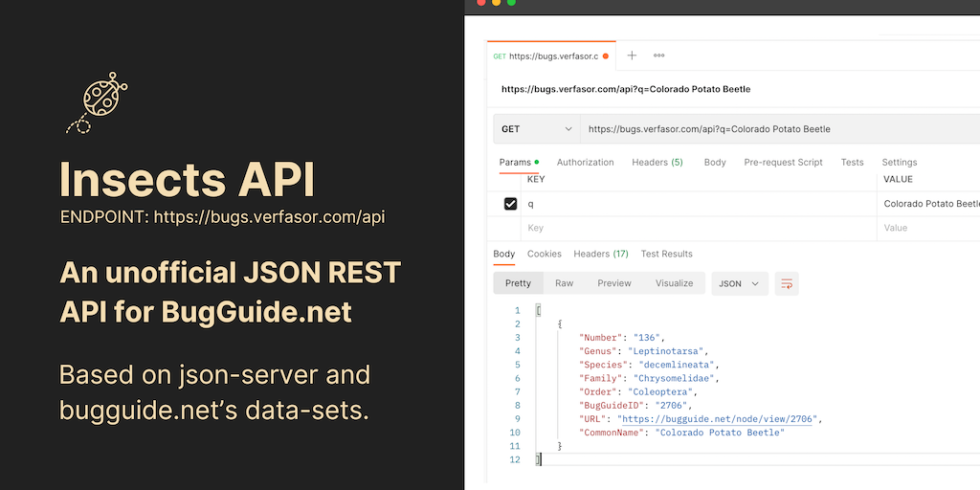Image resolution: width=980 pixels, height=490 pixels.
Task: Switch to the Authorization tab
Action: [585, 163]
